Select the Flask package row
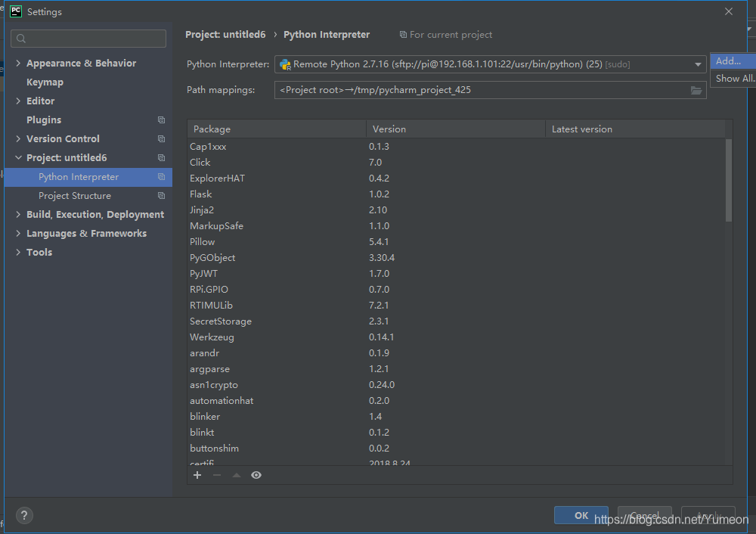 [x=456, y=194]
